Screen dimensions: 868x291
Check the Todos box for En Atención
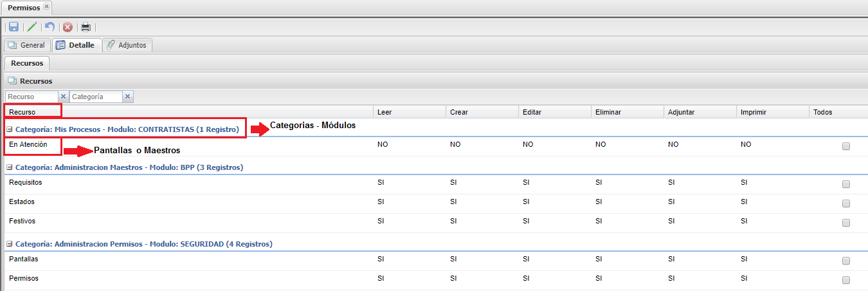[845, 146]
